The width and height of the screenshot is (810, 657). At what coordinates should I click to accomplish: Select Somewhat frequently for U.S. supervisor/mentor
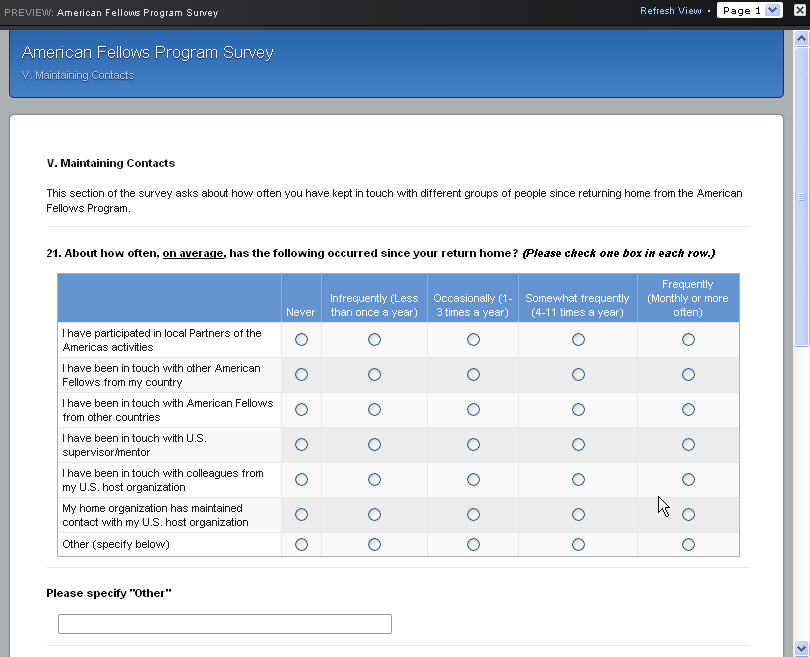[x=578, y=445]
